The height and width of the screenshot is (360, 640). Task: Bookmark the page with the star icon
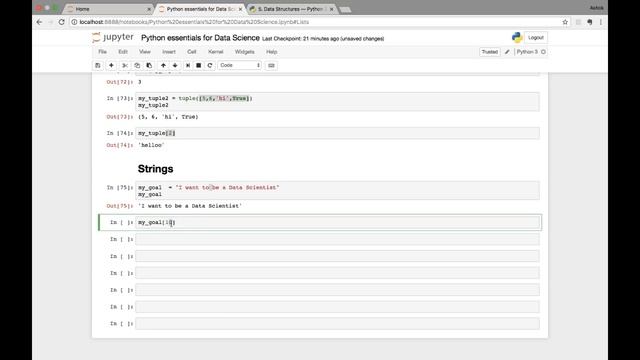click(x=565, y=22)
